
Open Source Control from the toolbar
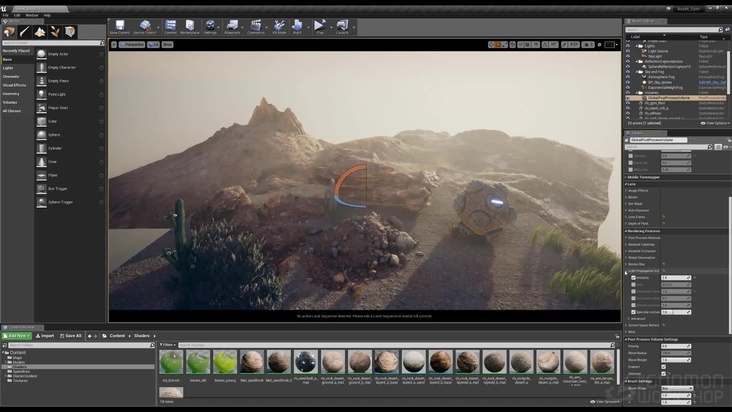(144, 26)
